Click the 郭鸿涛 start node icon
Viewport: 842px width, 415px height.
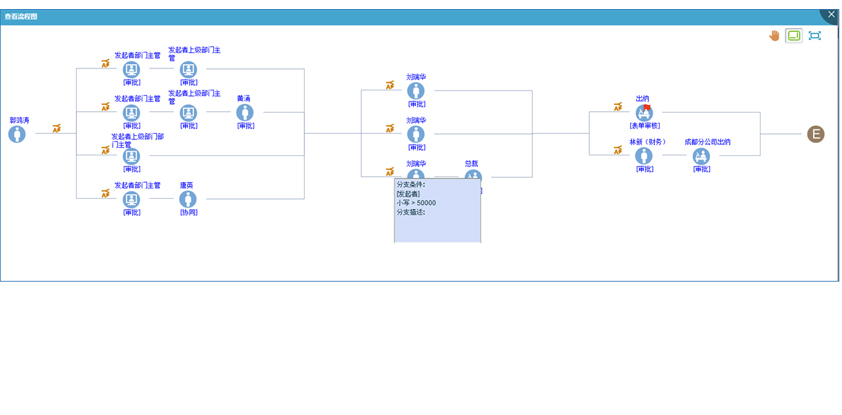(x=17, y=134)
